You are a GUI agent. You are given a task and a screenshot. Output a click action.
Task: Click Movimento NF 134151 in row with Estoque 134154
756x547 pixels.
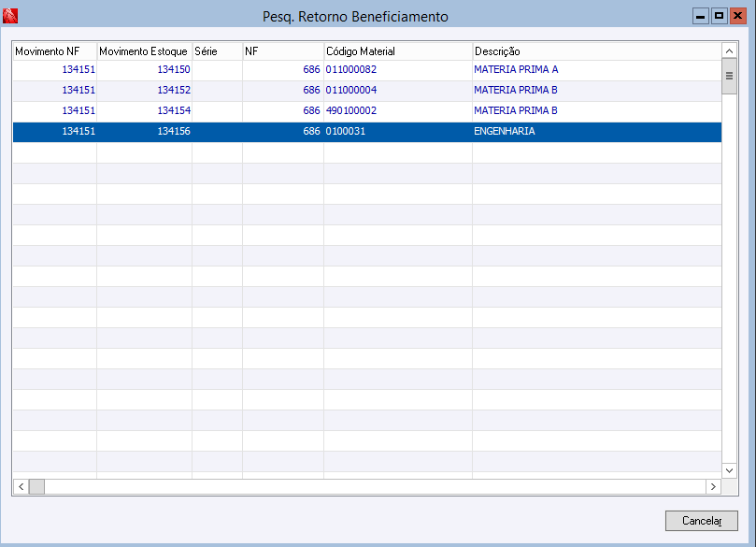[78, 111]
